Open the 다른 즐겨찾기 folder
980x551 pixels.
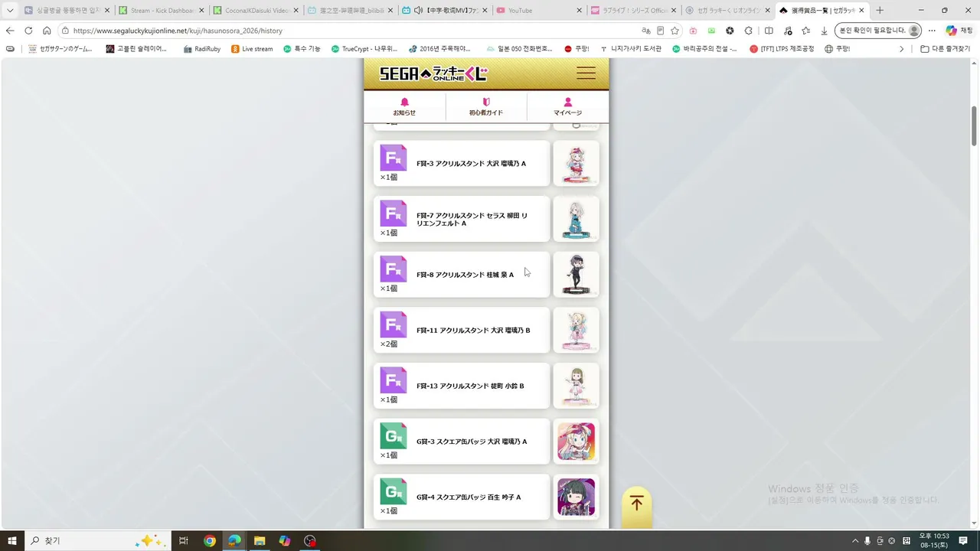[946, 49]
